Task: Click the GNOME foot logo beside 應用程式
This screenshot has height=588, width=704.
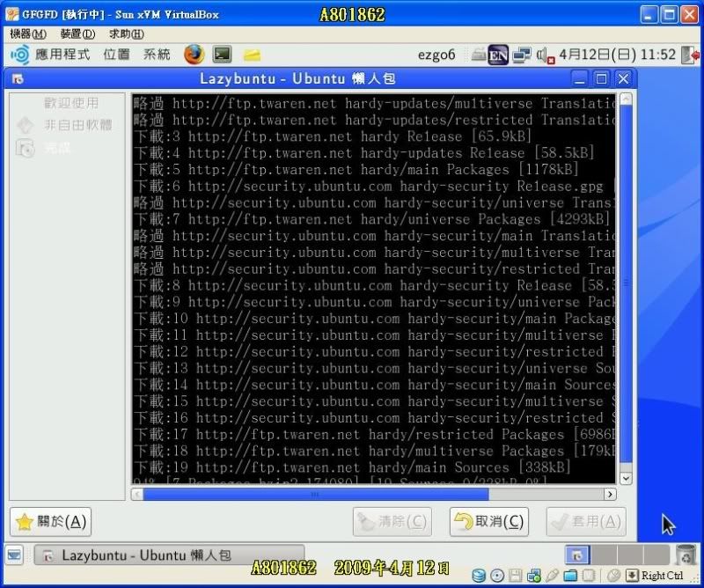Action: 19,55
